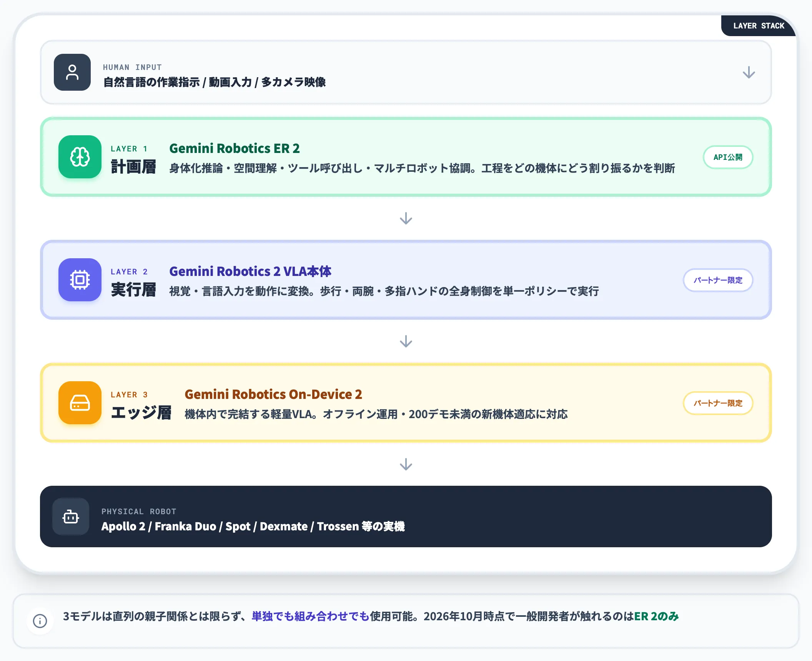The height and width of the screenshot is (661, 812).
Task: Click the Gemini Robotics On-Device 2 title
Action: click(x=273, y=394)
